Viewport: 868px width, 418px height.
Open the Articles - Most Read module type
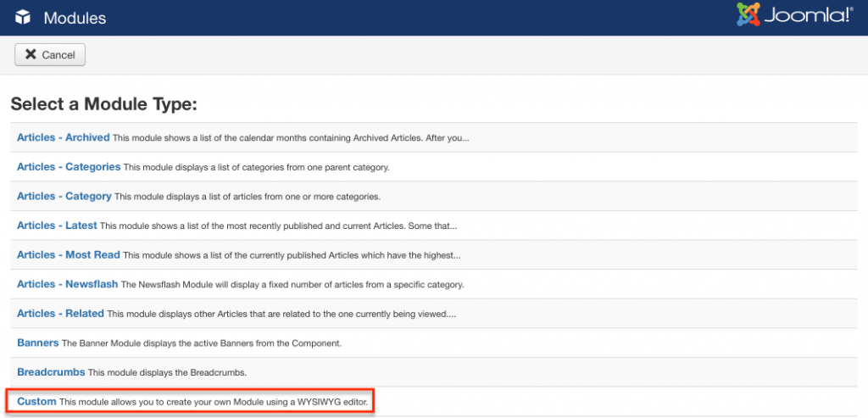point(69,254)
